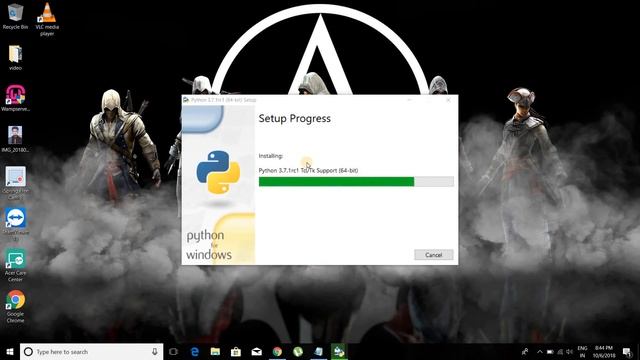Screen dimensions: 640x360
Task: Close the Python Setup window
Action: tap(448, 100)
